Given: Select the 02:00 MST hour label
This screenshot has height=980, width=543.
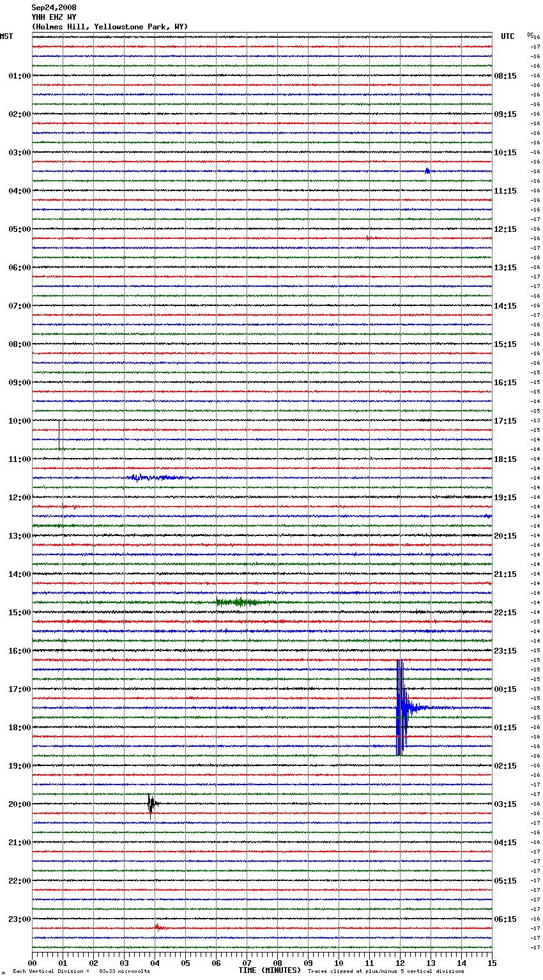Looking at the screenshot, I should (20, 114).
